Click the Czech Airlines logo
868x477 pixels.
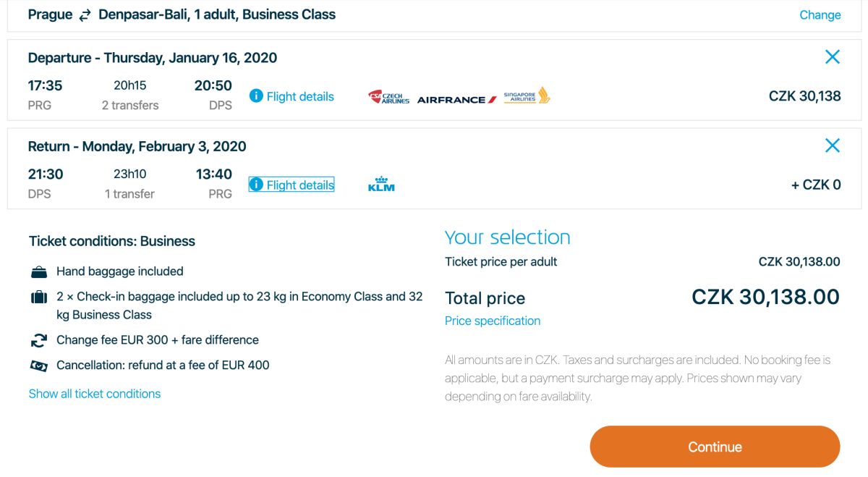coord(388,97)
